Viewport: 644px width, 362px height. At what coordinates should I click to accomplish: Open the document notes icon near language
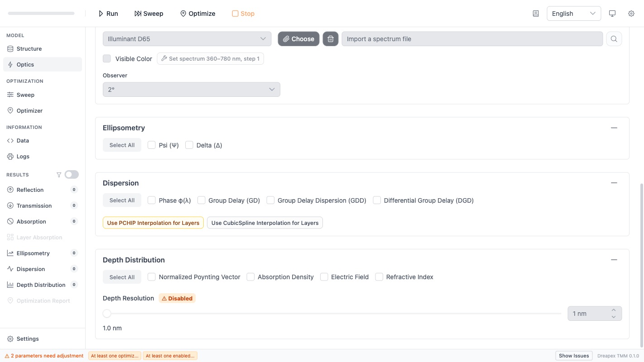[536, 14]
